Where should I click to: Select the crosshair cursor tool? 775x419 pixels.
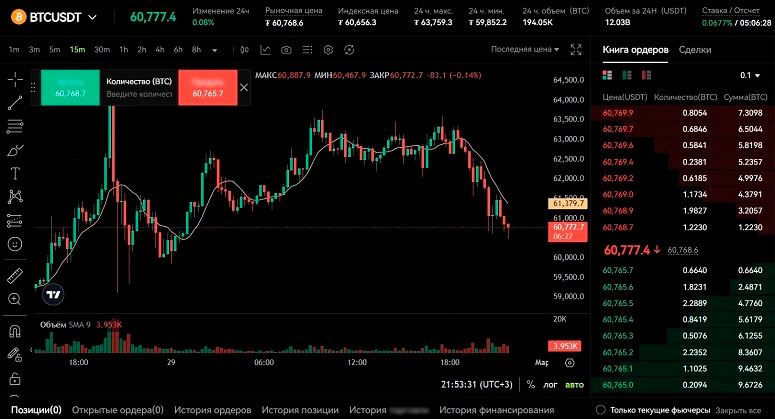tap(15, 79)
